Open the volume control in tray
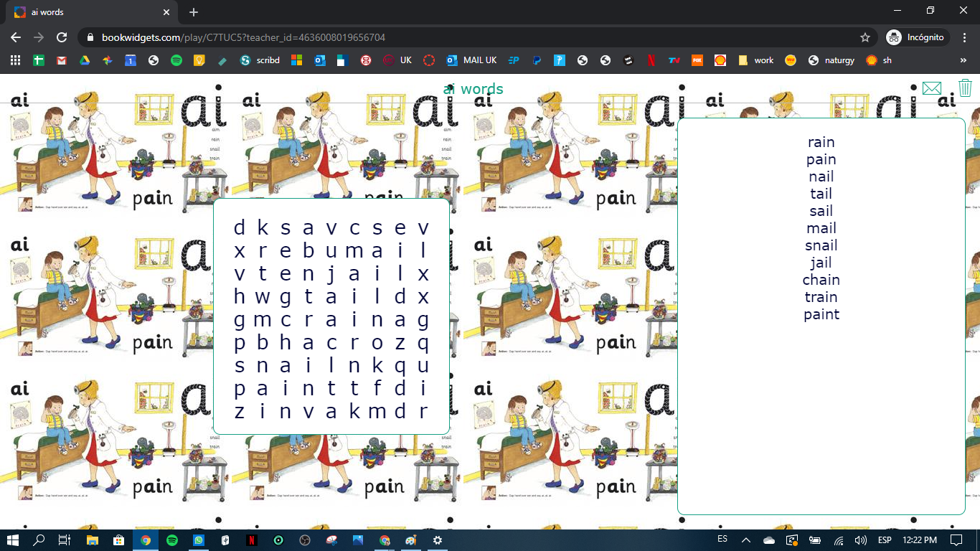980x551 pixels. tap(861, 540)
